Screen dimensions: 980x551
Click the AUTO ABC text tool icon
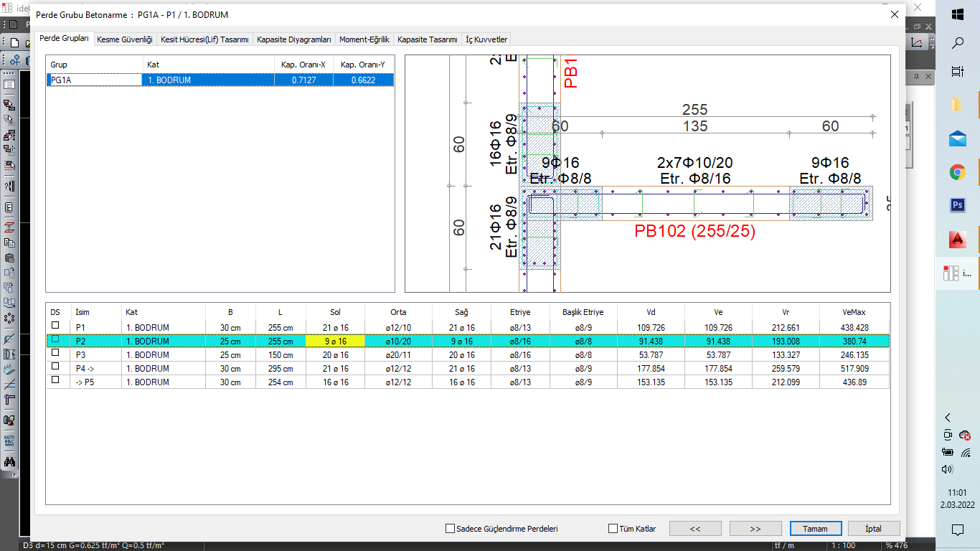9,440
